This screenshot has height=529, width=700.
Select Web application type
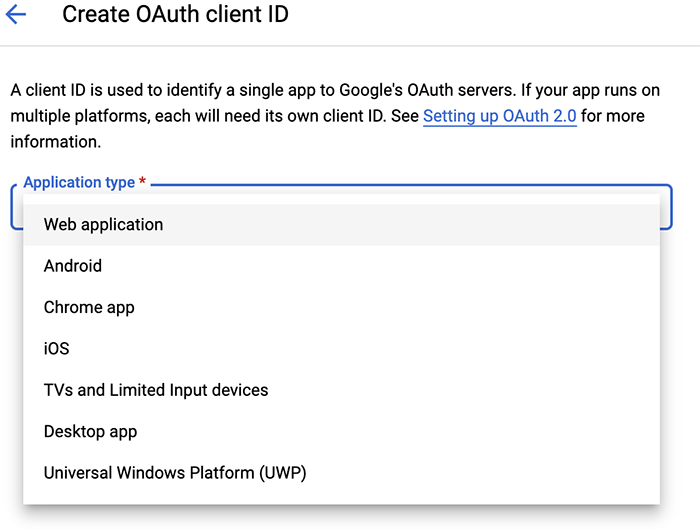coord(342,225)
